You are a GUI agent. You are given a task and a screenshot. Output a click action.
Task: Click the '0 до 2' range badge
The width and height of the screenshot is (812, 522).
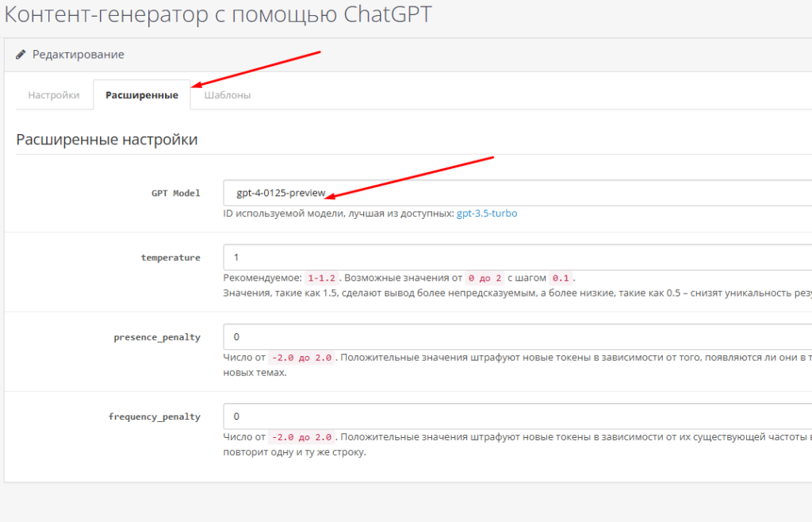(x=484, y=278)
